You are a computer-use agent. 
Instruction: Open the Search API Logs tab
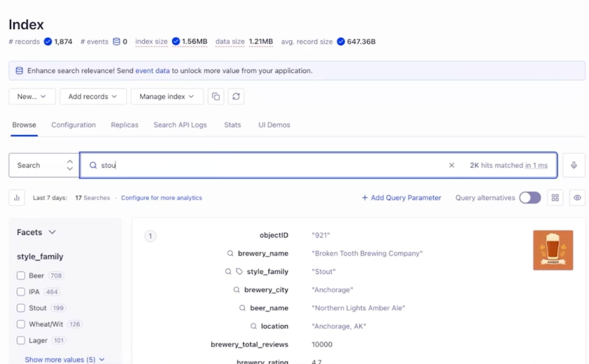pos(180,125)
